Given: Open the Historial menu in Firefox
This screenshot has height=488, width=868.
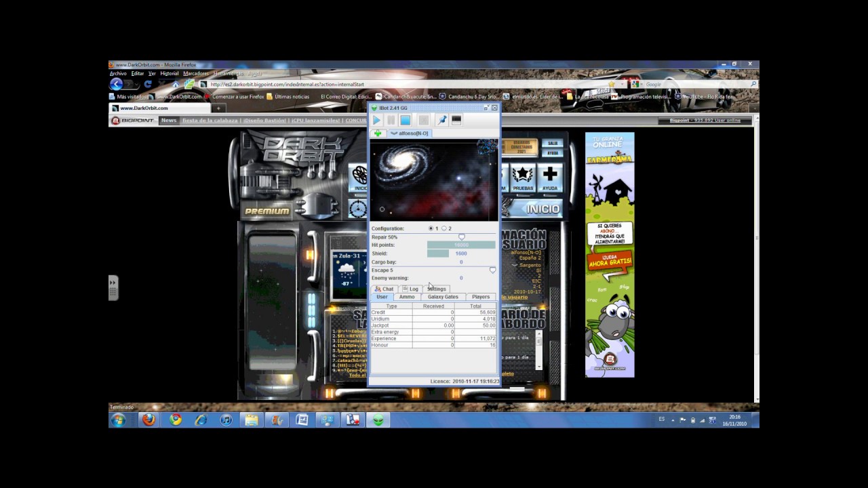Looking at the screenshot, I should tap(170, 73).
